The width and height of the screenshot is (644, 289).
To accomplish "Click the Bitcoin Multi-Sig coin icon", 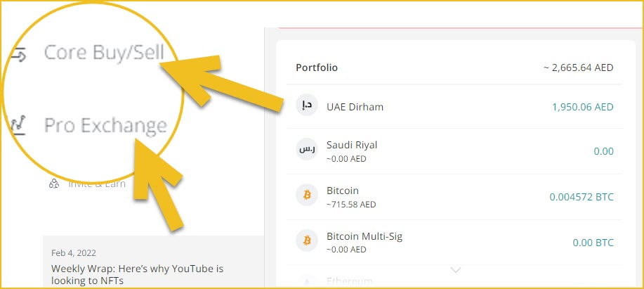I will (x=307, y=240).
